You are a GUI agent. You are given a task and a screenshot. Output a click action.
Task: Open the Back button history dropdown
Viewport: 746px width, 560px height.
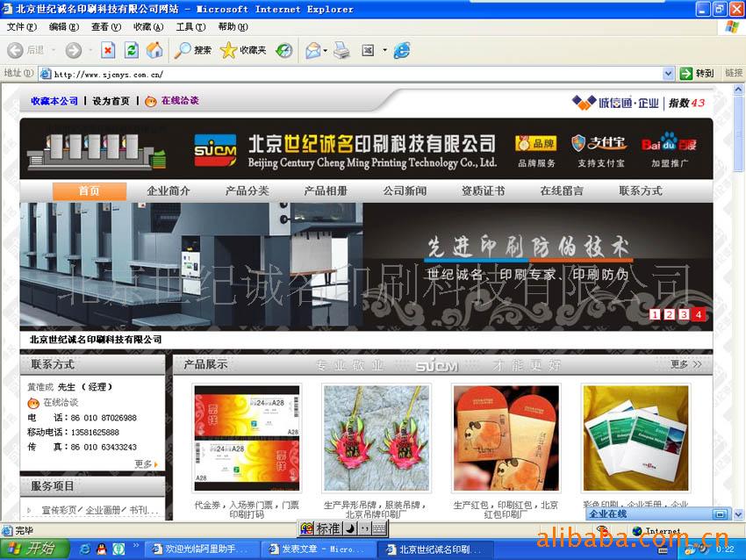(54, 50)
